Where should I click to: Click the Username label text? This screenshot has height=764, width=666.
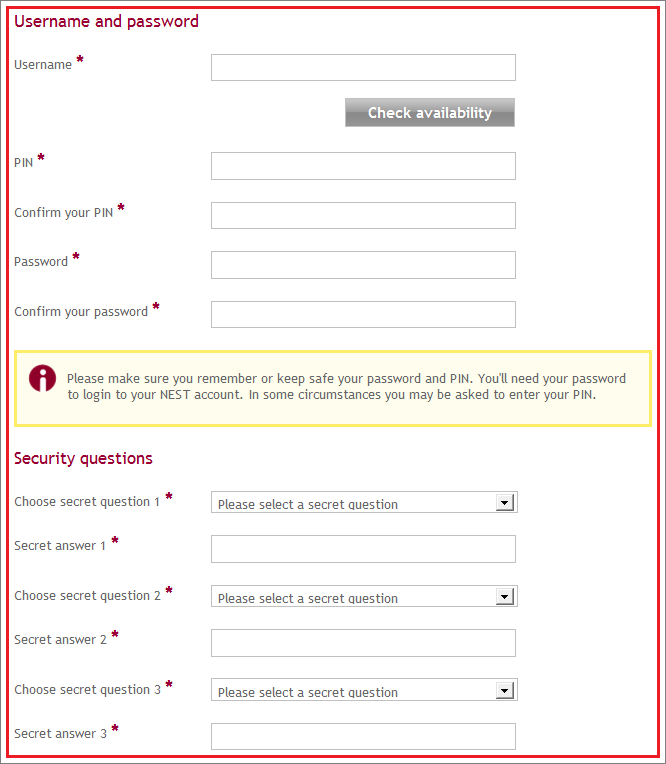(x=43, y=65)
